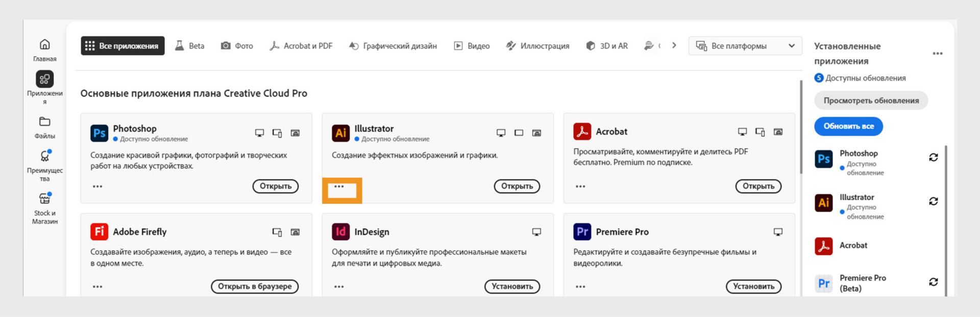Update Illustrator via its refresh icon
The width and height of the screenshot is (980, 317).
click(934, 201)
